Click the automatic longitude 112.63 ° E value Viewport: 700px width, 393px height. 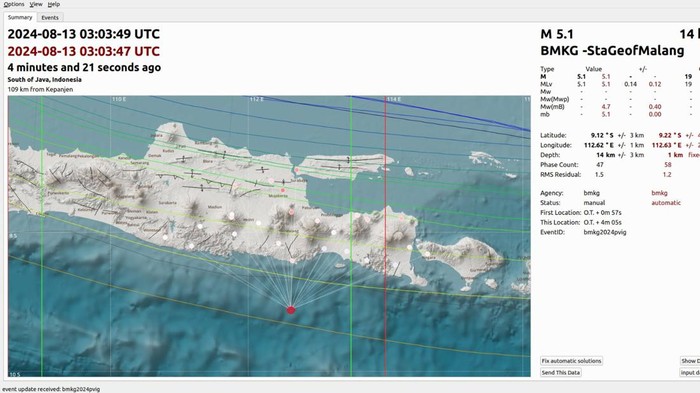tap(667, 145)
